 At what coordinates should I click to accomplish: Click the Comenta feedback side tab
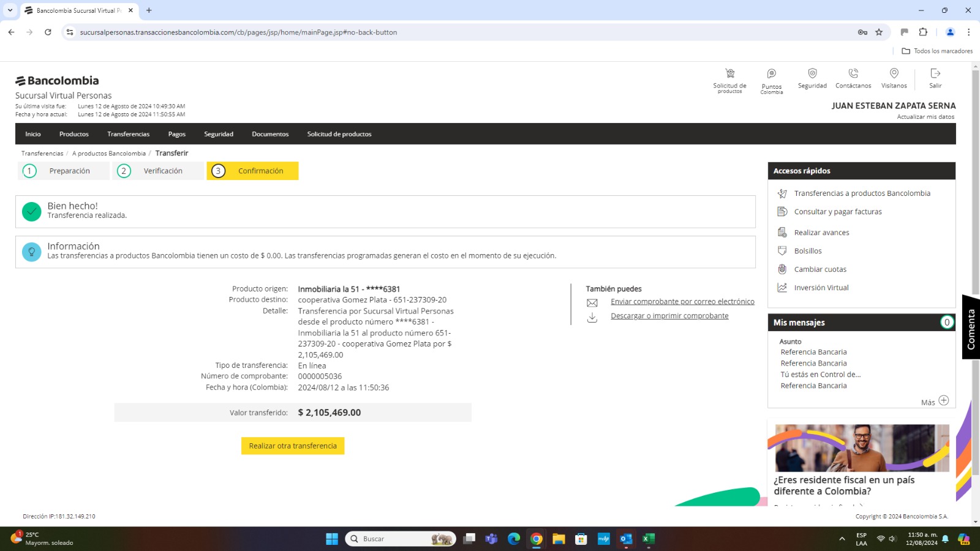coord(971,329)
